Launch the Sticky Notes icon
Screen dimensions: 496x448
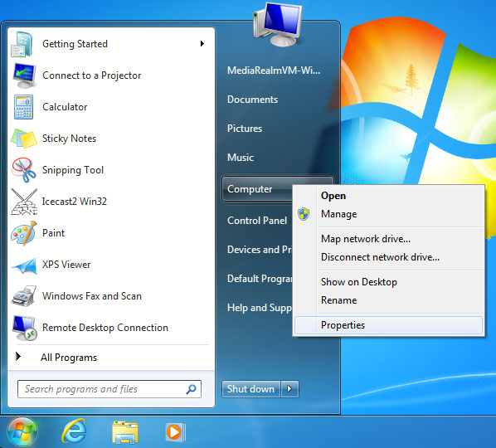point(24,139)
